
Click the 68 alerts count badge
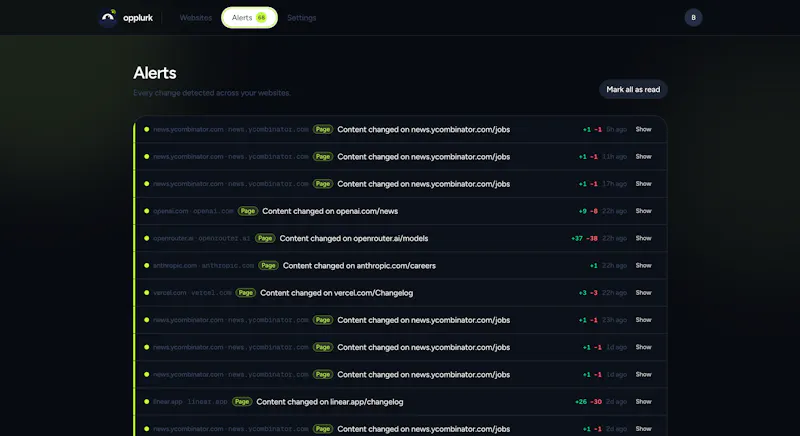point(261,18)
